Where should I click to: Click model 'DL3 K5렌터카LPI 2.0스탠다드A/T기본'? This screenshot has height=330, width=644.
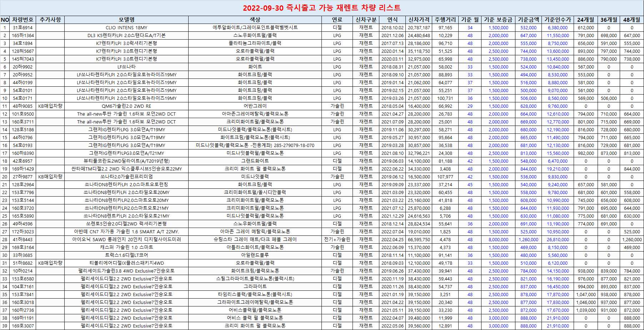126,35
